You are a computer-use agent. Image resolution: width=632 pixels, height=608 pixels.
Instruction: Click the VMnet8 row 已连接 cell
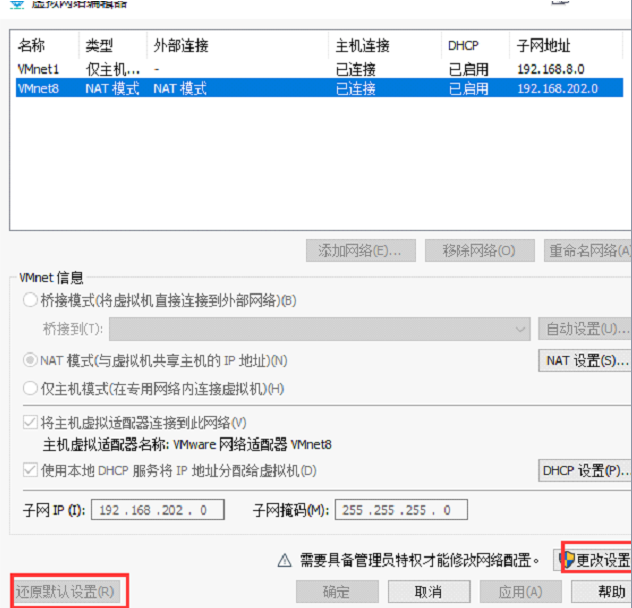tap(356, 88)
